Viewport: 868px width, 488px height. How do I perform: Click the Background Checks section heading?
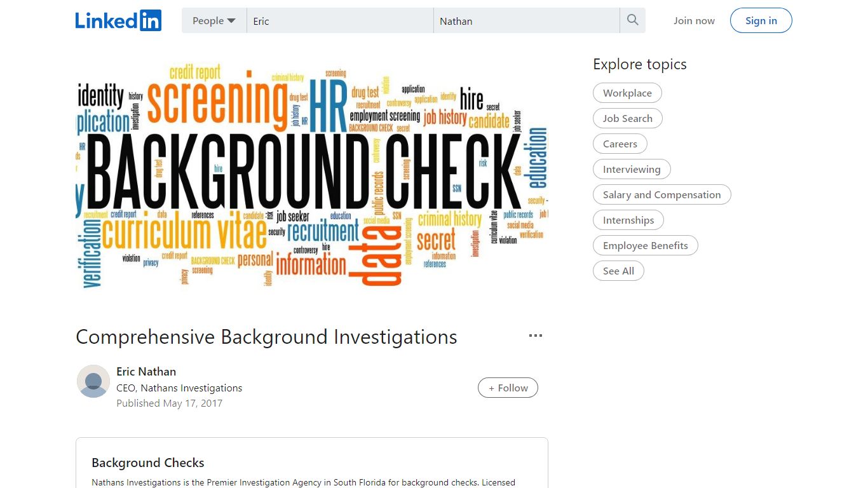click(x=148, y=463)
